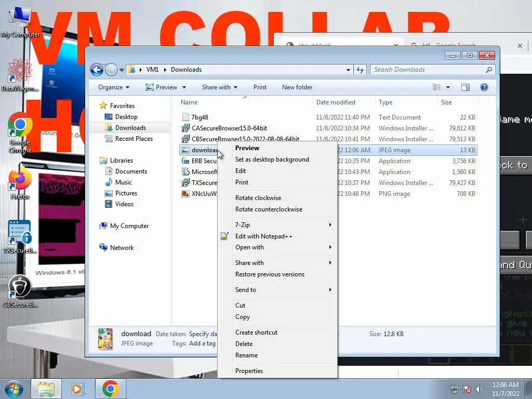Sort by Date modified column
This screenshot has height=399, width=532.
(336, 102)
